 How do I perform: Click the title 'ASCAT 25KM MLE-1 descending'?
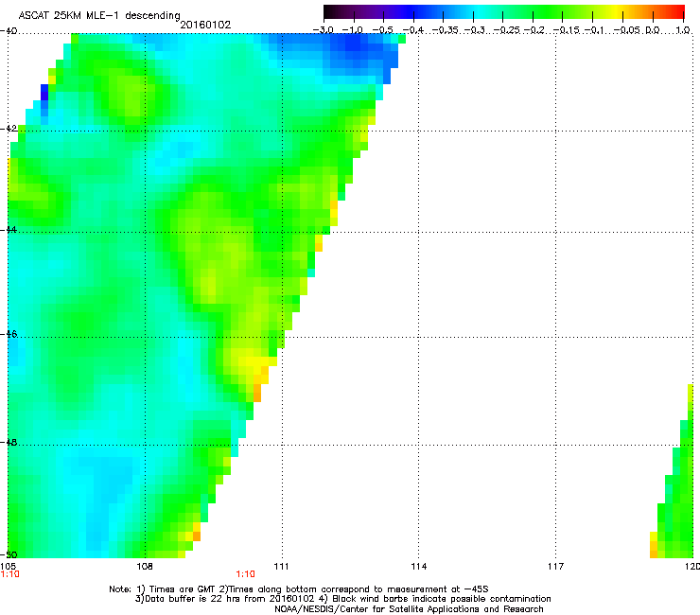(99, 15)
